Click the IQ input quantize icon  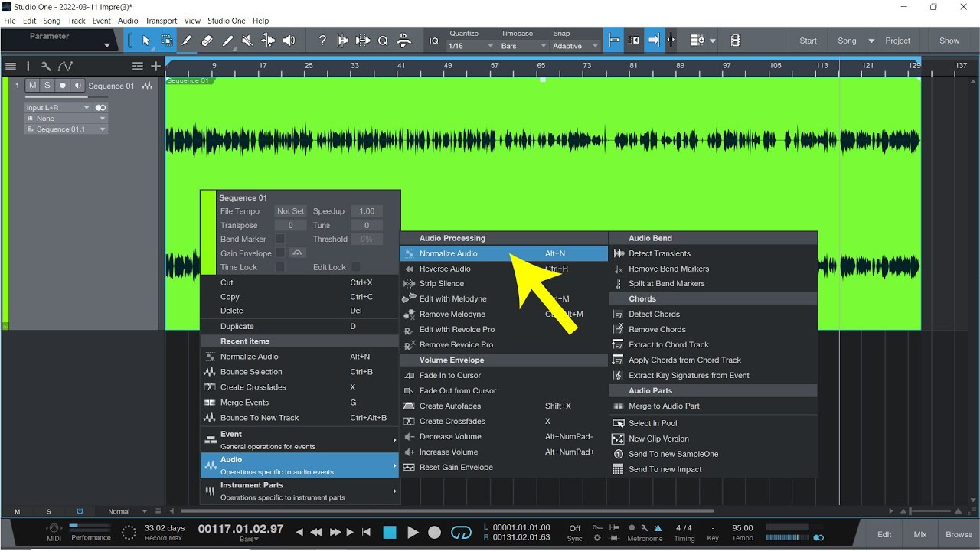[434, 41]
